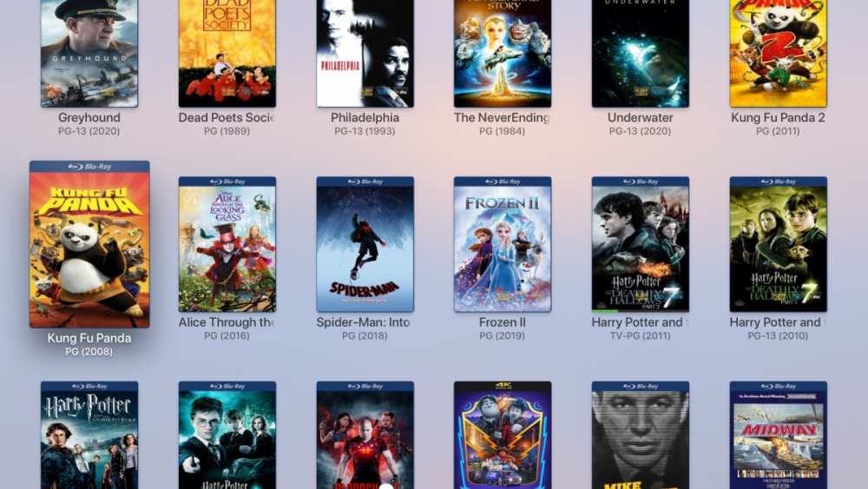Open the highlighted Kung Fu Panda poster
The width and height of the screenshot is (868, 489).
pos(89,244)
